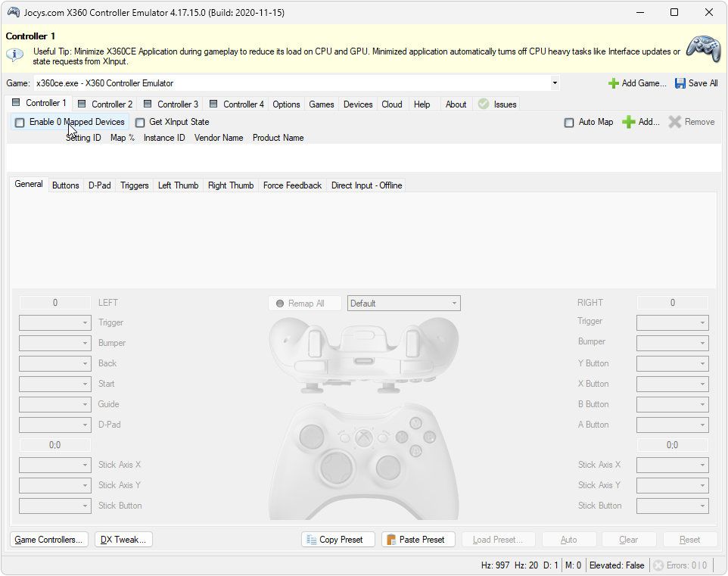The image size is (728, 576).
Task: Open the Games tab
Action: [322, 104]
